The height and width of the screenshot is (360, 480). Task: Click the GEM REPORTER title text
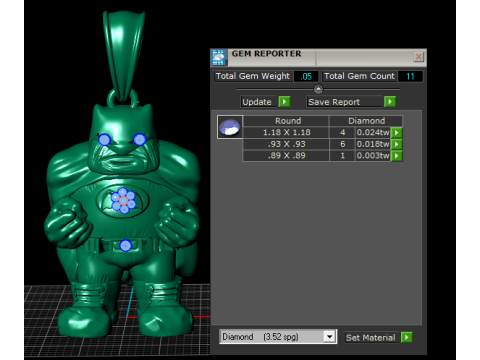[x=266, y=54]
